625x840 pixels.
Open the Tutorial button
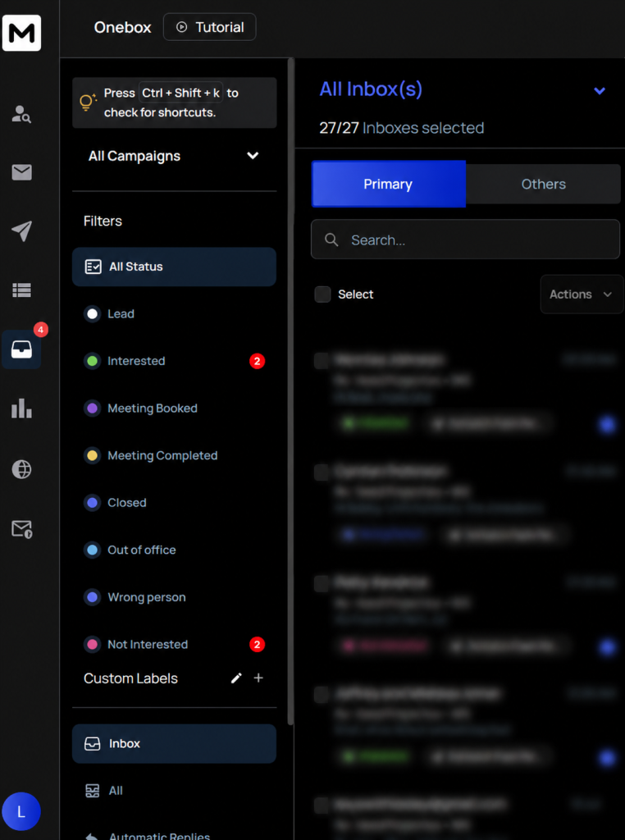click(209, 27)
